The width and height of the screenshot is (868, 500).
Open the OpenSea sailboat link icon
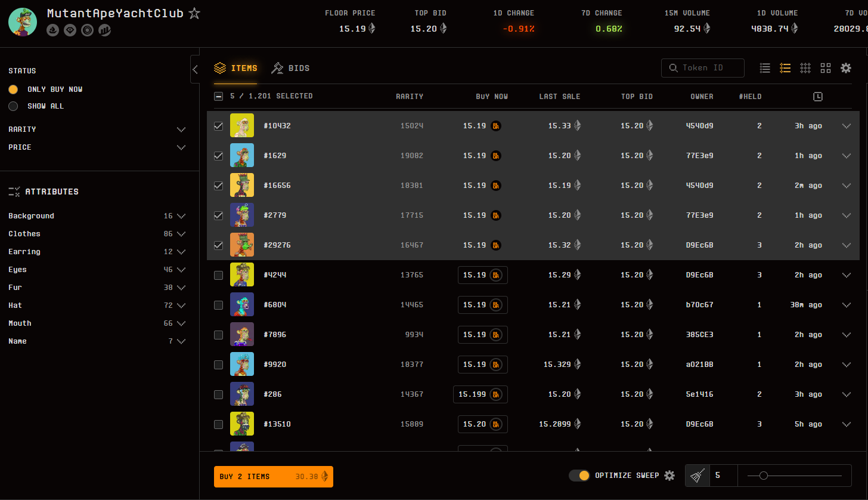point(52,30)
